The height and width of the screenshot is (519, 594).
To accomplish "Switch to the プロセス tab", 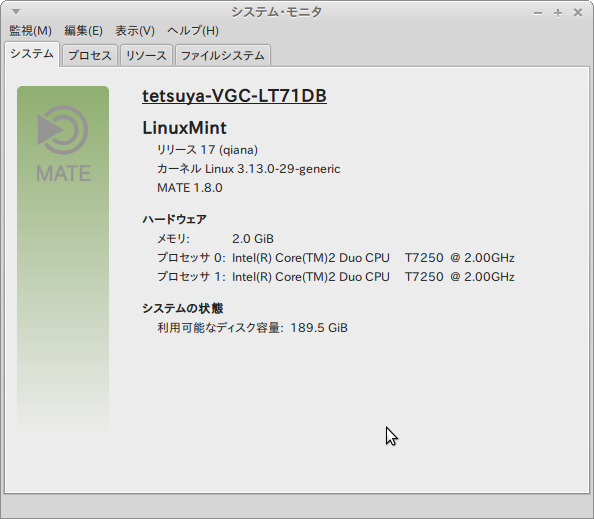I will 90,56.
